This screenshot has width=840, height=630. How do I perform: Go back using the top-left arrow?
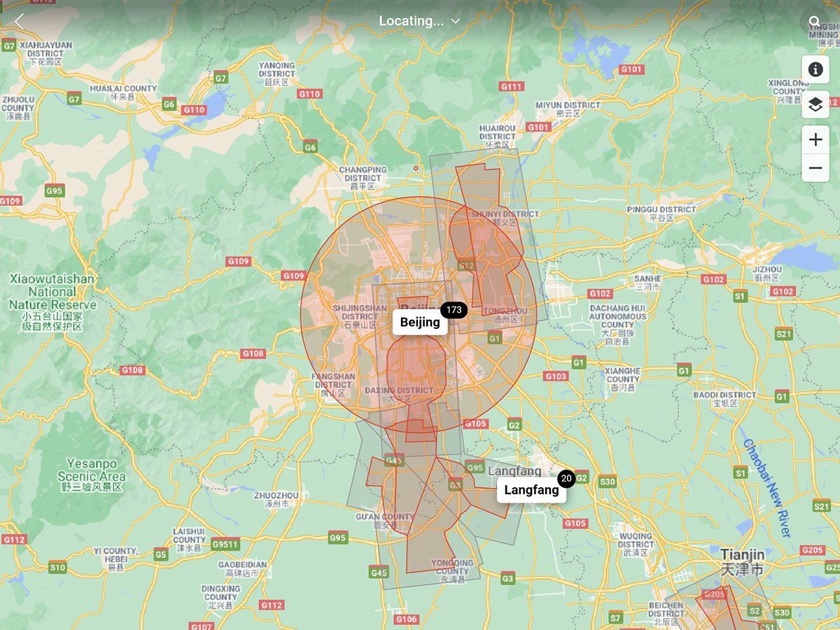pyautogui.click(x=19, y=22)
